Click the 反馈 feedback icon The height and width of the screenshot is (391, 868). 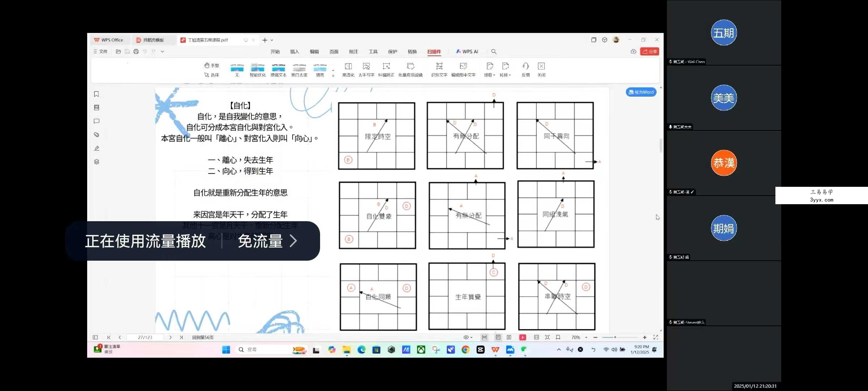tap(526, 70)
